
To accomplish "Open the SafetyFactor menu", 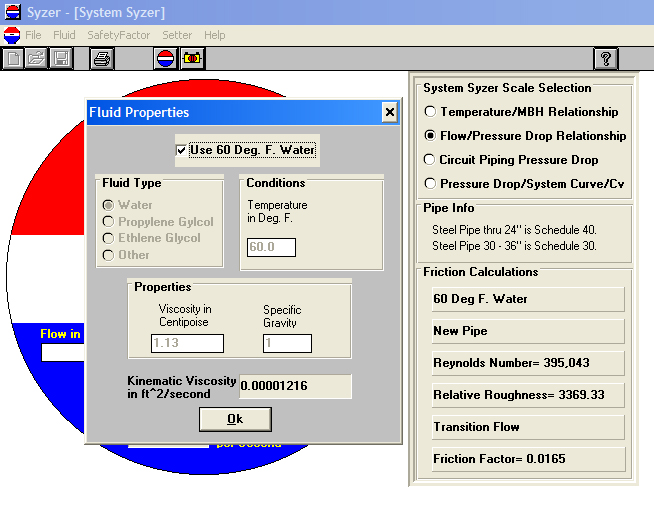I will (118, 35).
